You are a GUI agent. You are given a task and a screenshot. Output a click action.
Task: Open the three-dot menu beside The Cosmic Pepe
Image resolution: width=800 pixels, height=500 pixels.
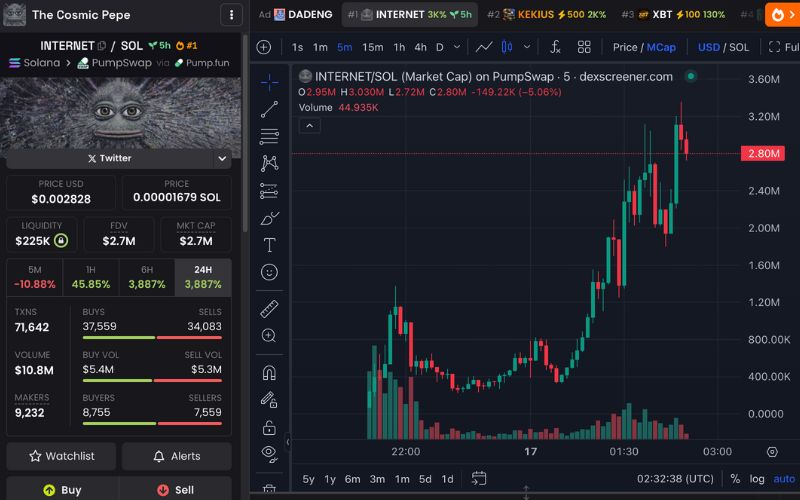[231, 15]
